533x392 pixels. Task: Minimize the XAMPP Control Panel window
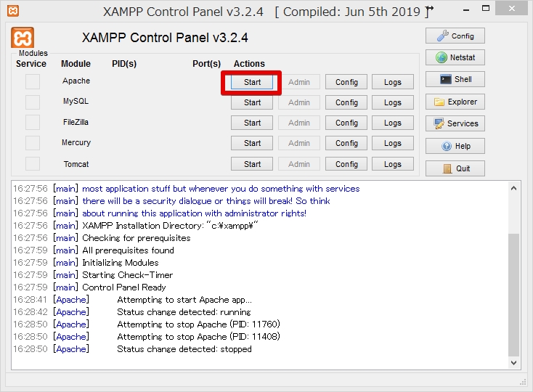point(466,9)
